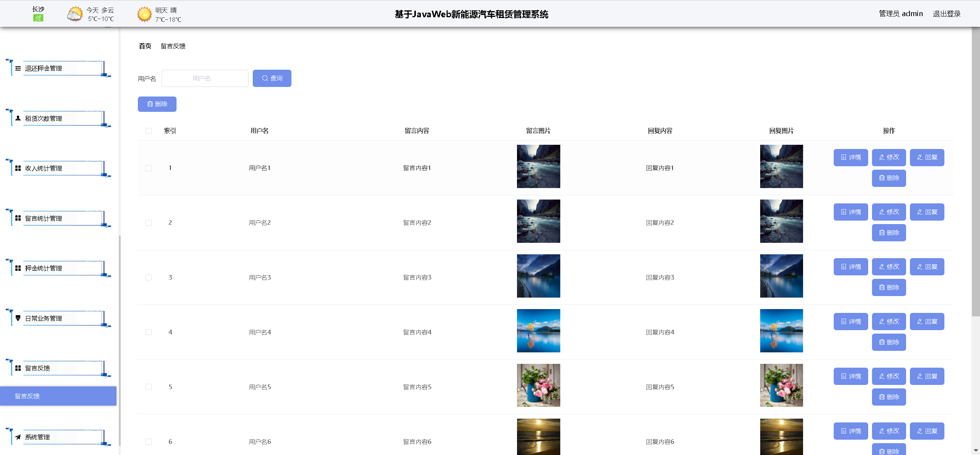Click 回复 for row 用户名4
This screenshot has height=455, width=980.
point(927,322)
